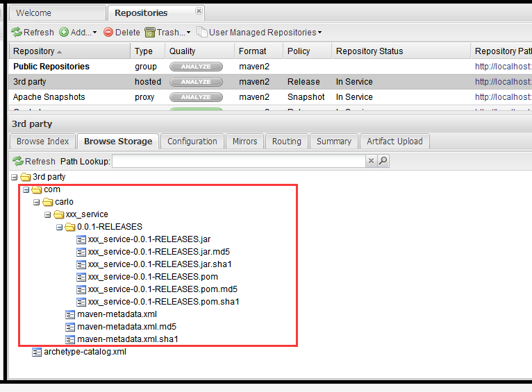The width and height of the screenshot is (532, 392).
Task: Click the file icon of xxx_service-0.0.1-RELEASES.jar
Action: coord(81,240)
